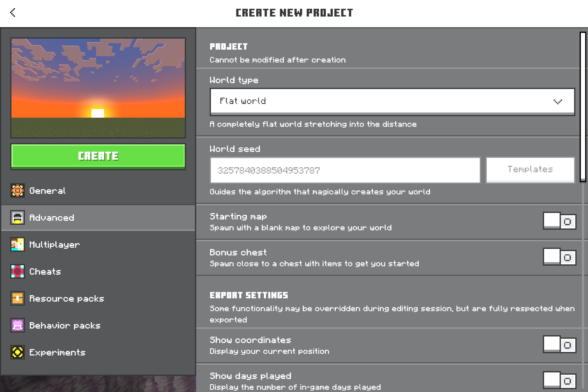
Task: Toggle Show coordinates on
Action: (559, 344)
